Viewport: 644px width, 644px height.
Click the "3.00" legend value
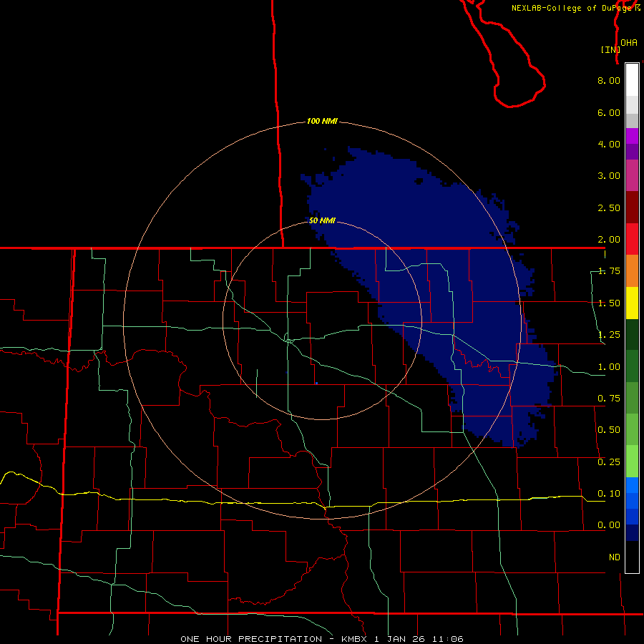[x=609, y=176]
